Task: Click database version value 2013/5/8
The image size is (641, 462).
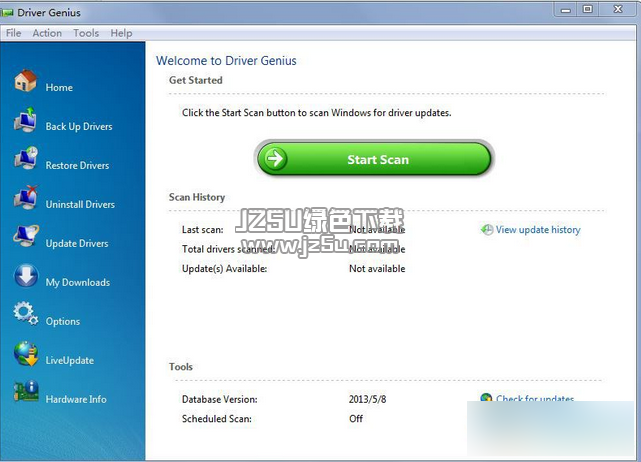Action: 367,399
